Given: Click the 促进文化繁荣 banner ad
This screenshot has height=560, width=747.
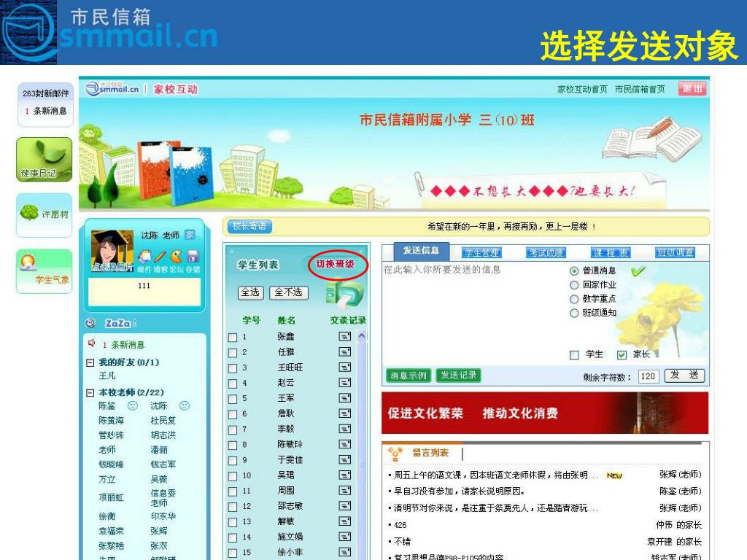Looking at the screenshot, I should (x=545, y=413).
